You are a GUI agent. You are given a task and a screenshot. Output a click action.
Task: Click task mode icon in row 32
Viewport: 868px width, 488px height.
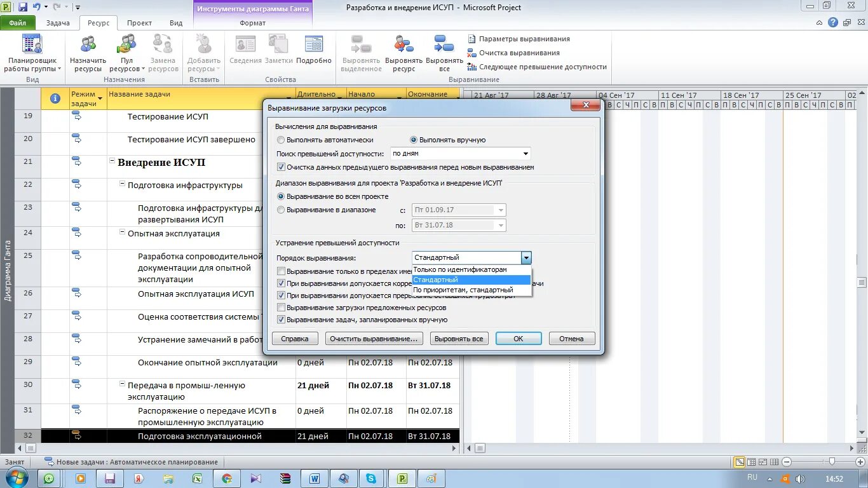[x=76, y=435]
